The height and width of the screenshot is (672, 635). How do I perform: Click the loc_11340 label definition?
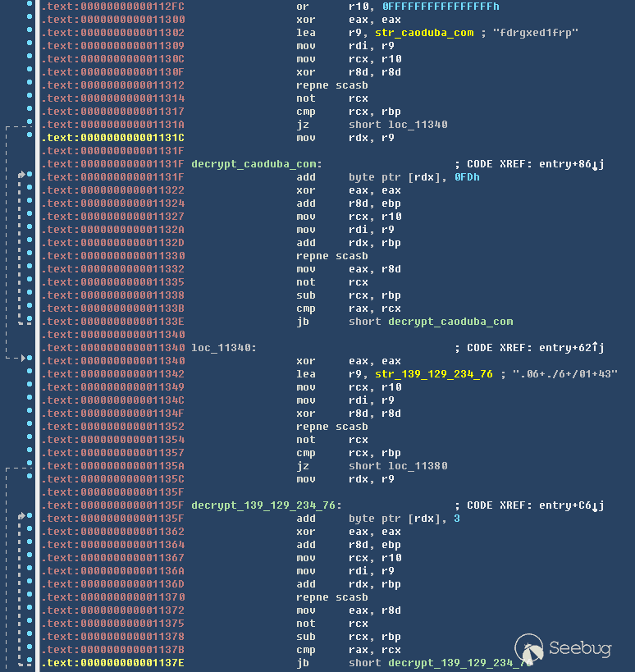[x=224, y=348]
